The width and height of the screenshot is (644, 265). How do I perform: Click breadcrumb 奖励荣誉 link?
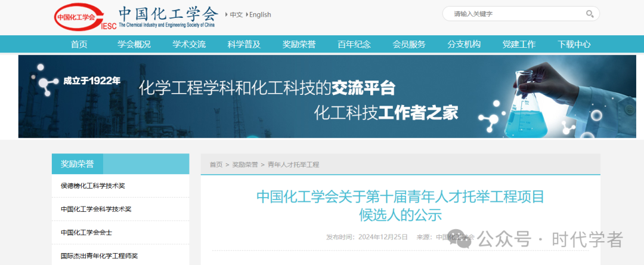245,165
